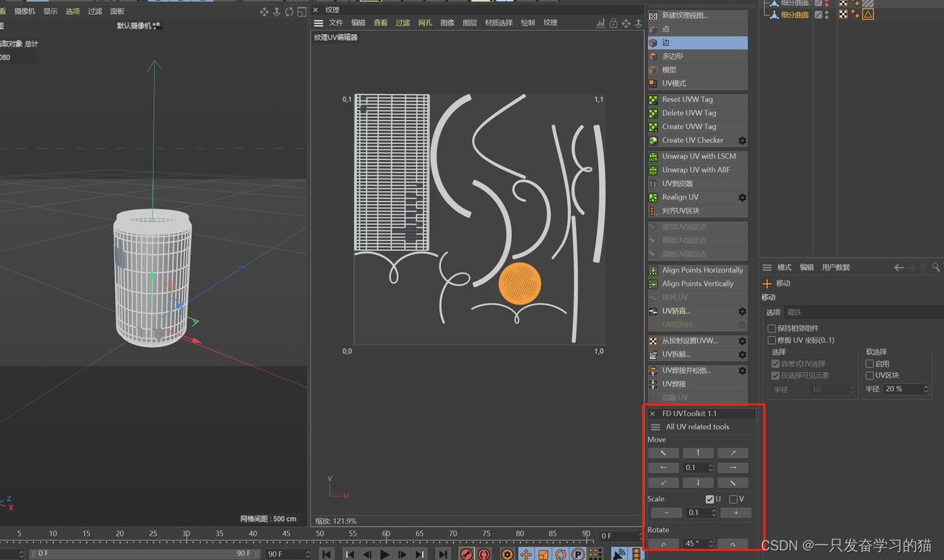Adjust the Rotate 45° stepper
This screenshot has width=944, height=560.
[710, 544]
